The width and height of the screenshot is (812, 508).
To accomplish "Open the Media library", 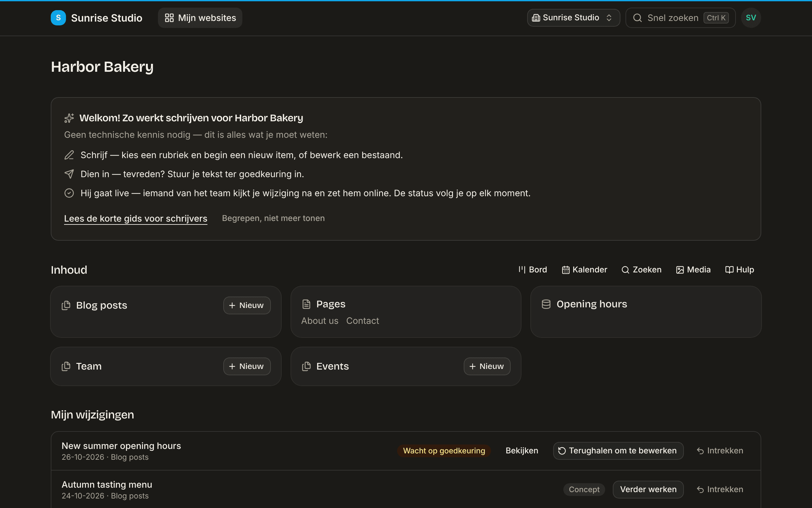I will pos(693,270).
